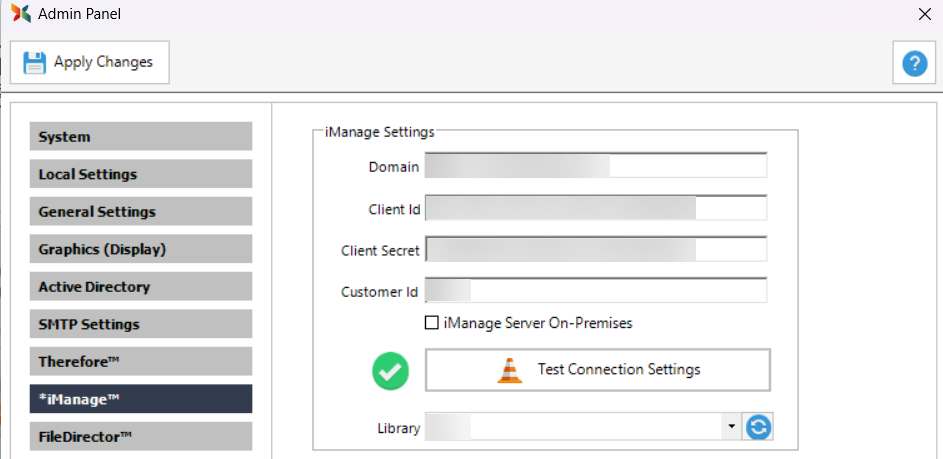
Task: Switch to Local Settings section
Action: click(x=140, y=174)
